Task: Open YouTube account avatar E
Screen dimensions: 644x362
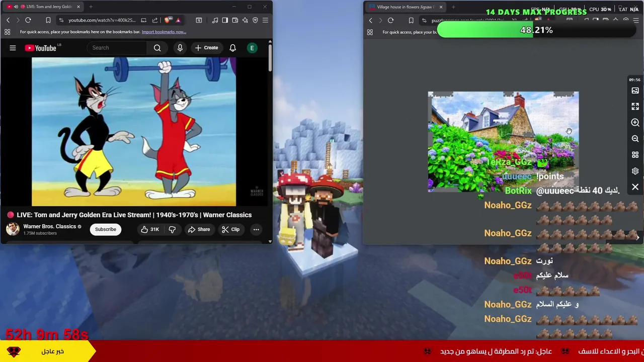Action: (x=252, y=48)
